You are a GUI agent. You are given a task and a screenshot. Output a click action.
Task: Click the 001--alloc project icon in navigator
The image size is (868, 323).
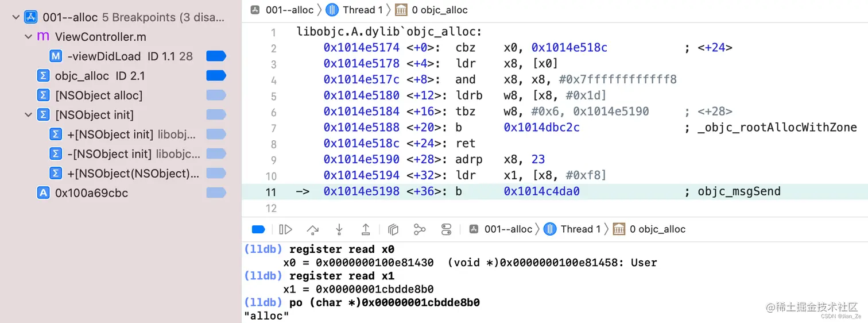[x=31, y=17]
